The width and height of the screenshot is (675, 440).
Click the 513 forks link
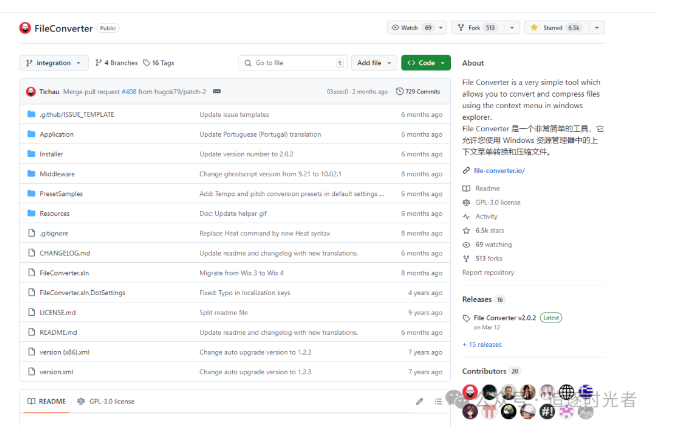pos(489,259)
